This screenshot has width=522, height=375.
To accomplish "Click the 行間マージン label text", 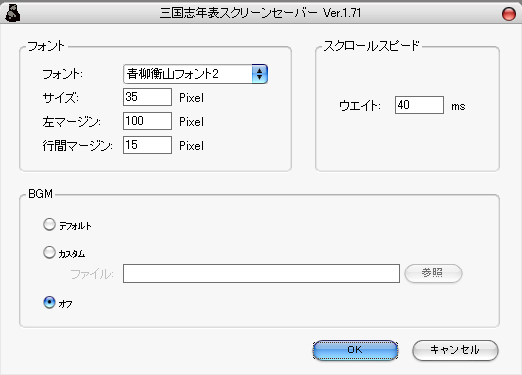I will (x=77, y=146).
